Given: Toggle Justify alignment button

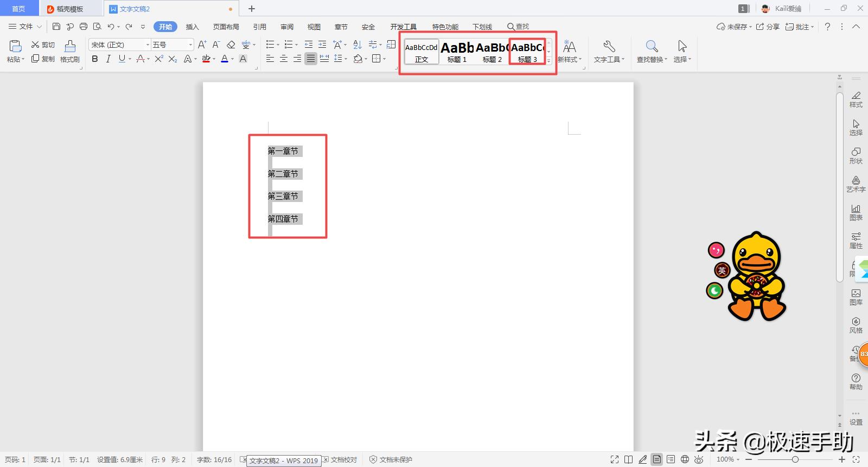Looking at the screenshot, I should 311,59.
